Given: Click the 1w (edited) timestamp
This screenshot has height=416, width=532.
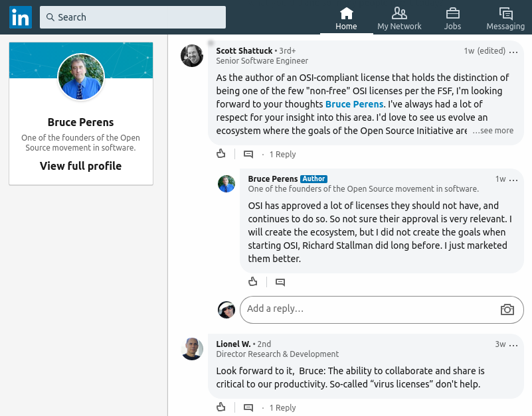Looking at the screenshot, I should [x=484, y=51].
